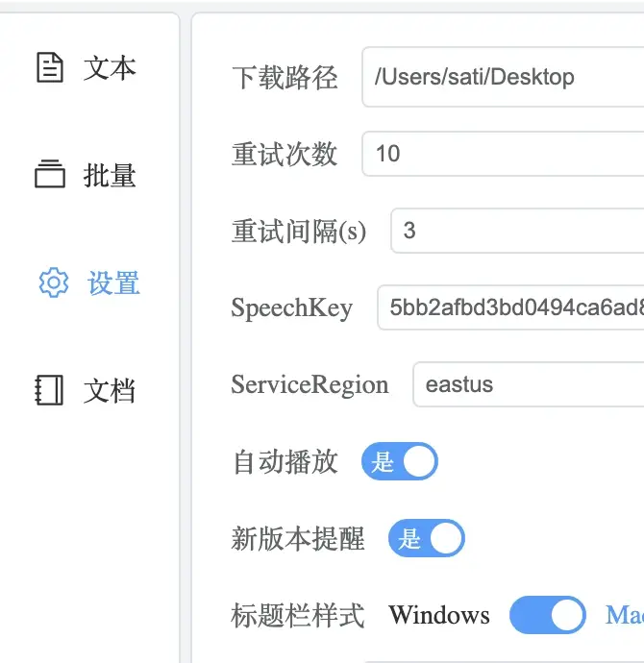The width and height of the screenshot is (644, 663).
Task: Click the ServiceRegion field showing eastus
Action: tap(529, 384)
